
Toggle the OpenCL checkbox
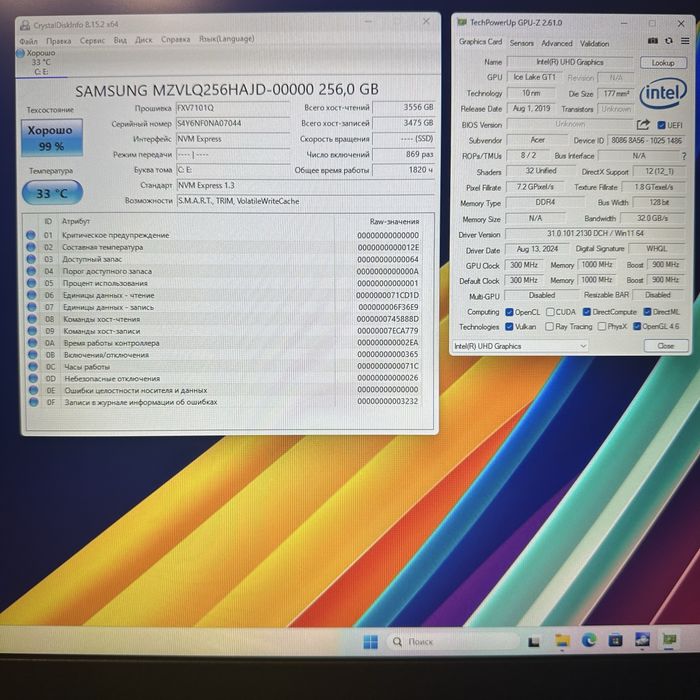(x=509, y=312)
